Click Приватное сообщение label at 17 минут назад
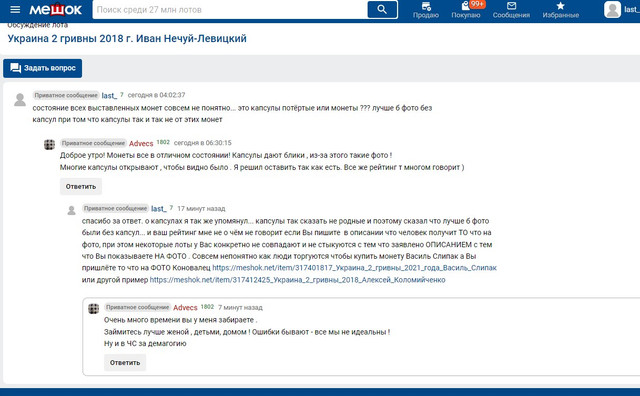Viewport: 640px width, 396px height. 116,208
